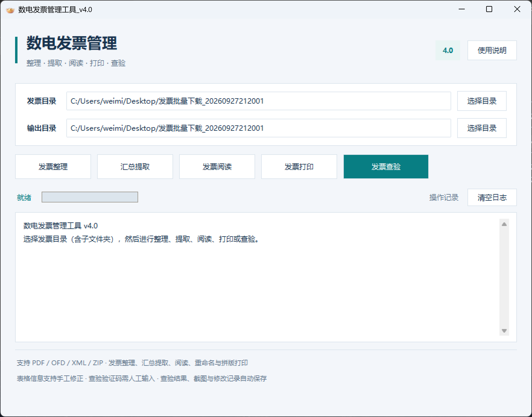Viewport: 532px width, 417px height.
Task: Clear the log with 清空日志
Action: 492,197
